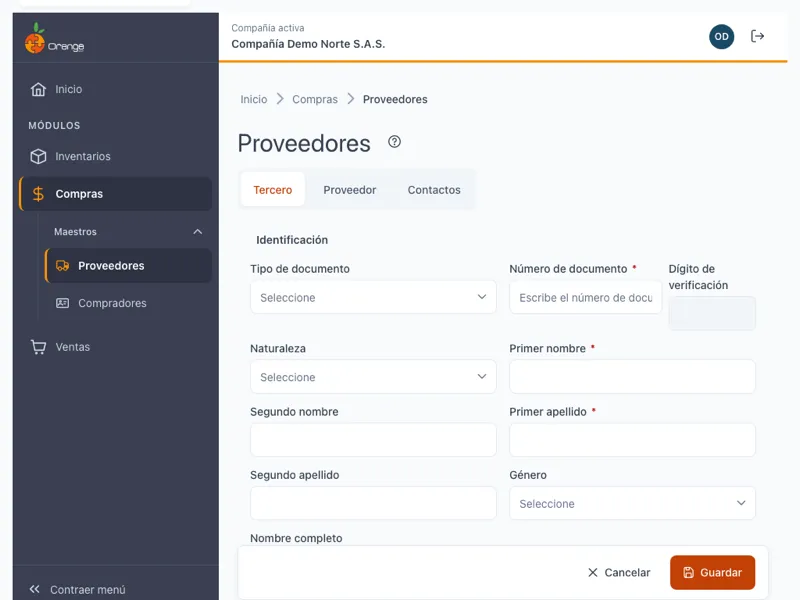Screen dimensions: 800x600
Task: Select the Compras module
Action: (116, 194)
